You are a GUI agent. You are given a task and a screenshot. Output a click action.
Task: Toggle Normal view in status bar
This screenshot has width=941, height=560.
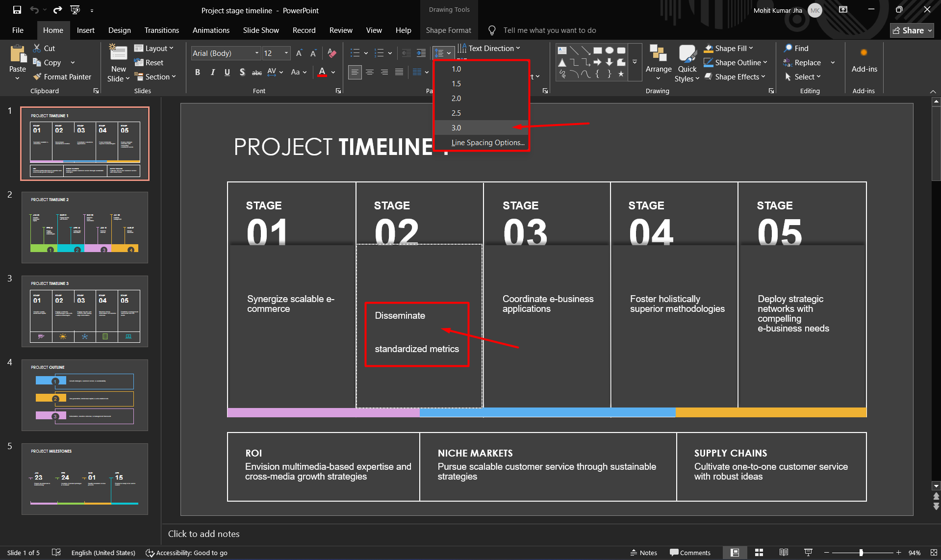tap(735, 553)
